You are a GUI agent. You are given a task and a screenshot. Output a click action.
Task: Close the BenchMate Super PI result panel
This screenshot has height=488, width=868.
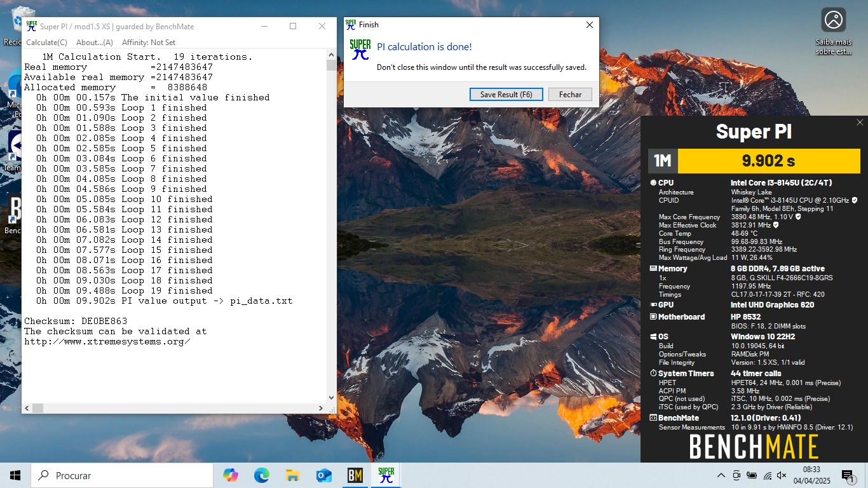tap(860, 123)
